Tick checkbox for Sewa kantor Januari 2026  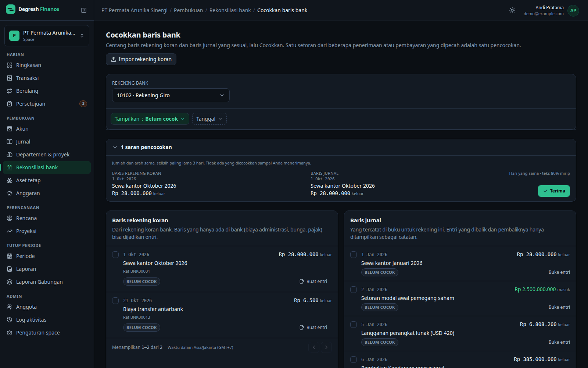coord(354,255)
